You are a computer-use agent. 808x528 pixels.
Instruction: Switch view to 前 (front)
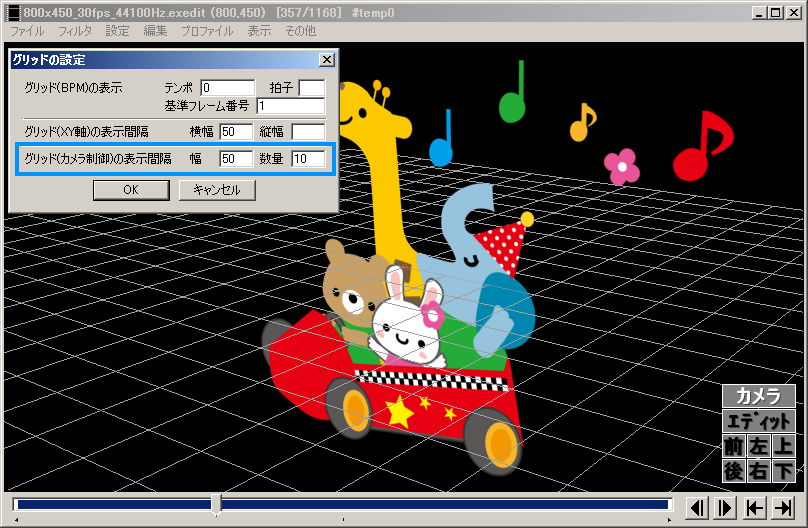pos(734,446)
